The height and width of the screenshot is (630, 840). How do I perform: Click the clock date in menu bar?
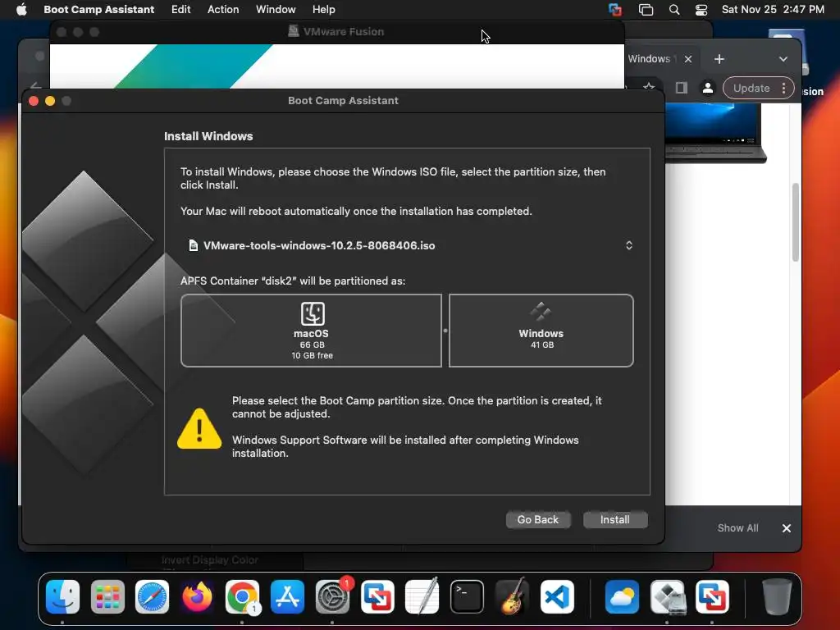click(773, 9)
